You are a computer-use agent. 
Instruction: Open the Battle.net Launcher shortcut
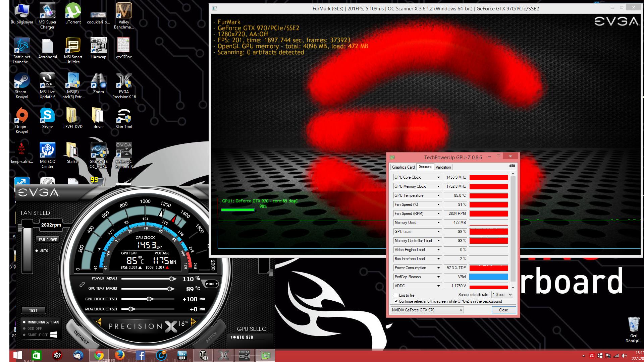click(22, 51)
